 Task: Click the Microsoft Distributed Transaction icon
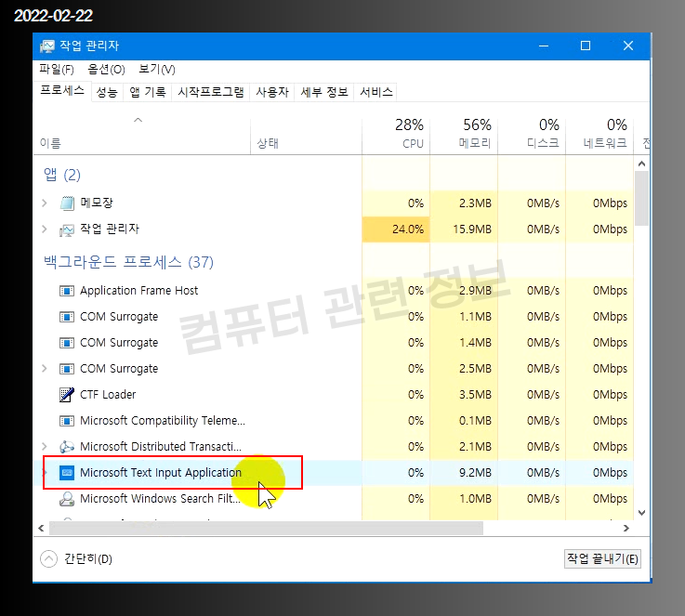(67, 447)
